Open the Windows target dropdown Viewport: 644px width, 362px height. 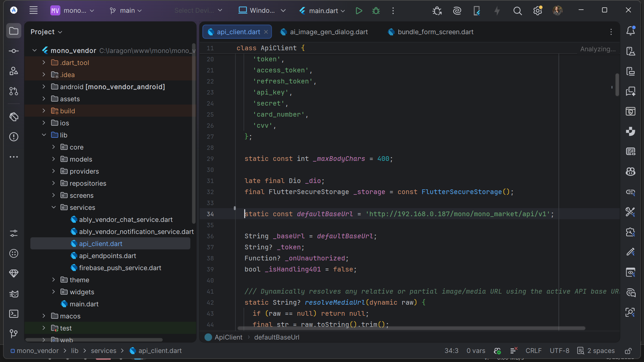(262, 11)
